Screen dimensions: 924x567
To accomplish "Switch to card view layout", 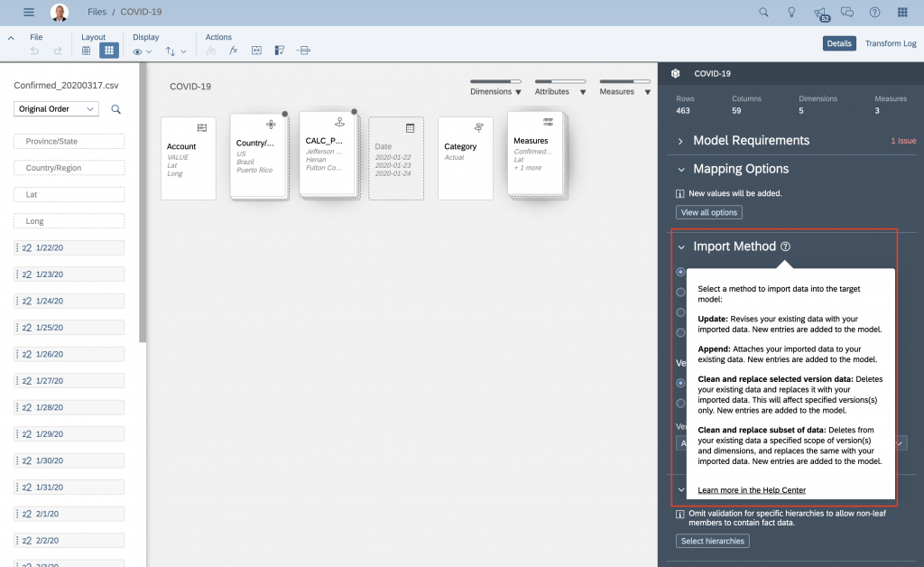I will [109, 51].
